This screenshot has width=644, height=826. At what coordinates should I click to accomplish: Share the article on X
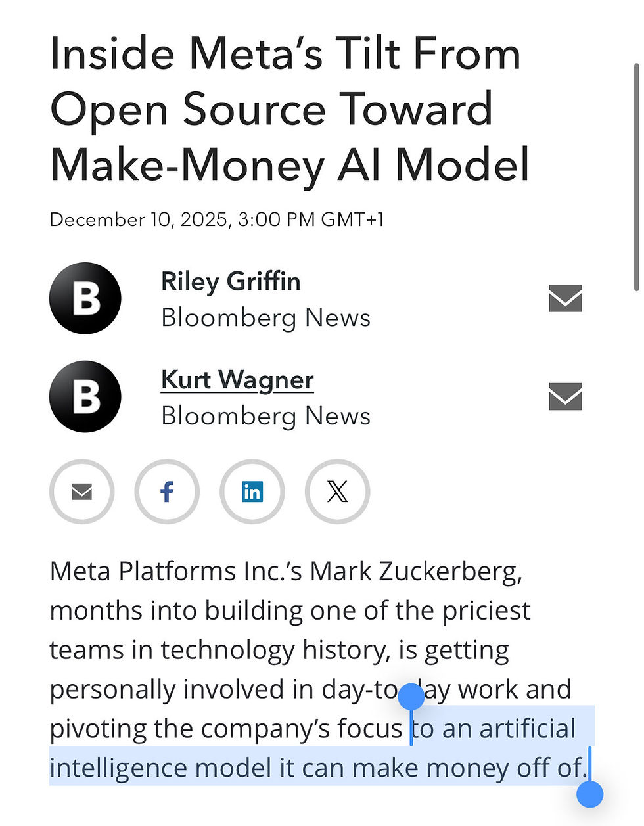pyautogui.click(x=337, y=492)
